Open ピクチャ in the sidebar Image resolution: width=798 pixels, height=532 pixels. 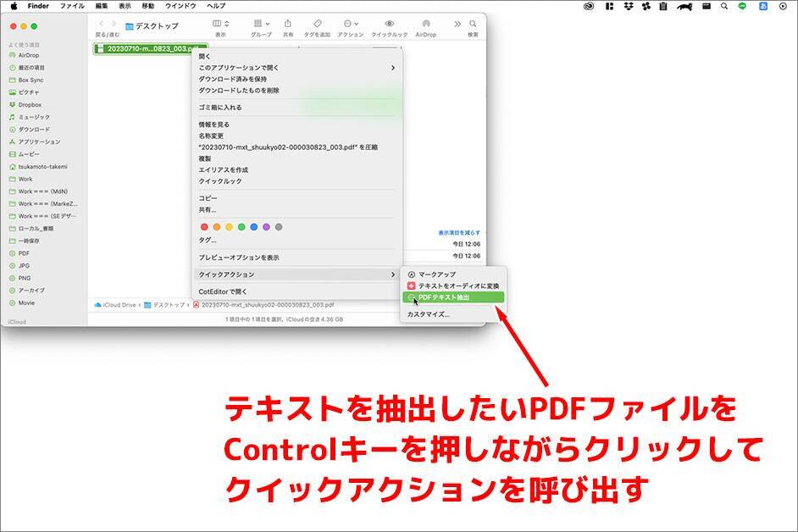[29, 92]
